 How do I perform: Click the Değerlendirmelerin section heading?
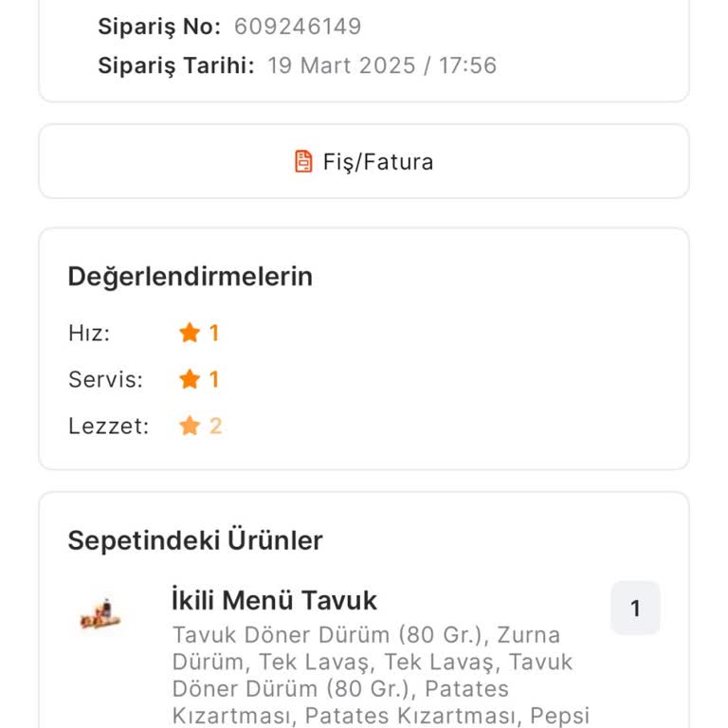(190, 277)
